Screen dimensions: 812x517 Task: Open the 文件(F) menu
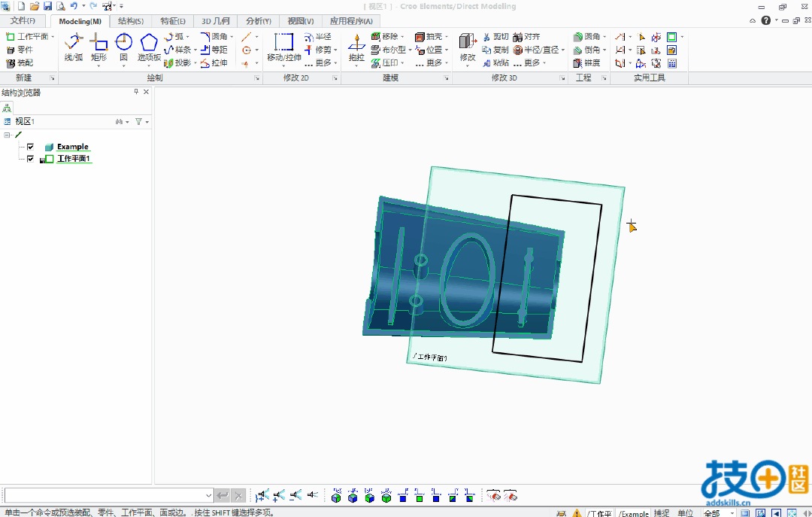coord(23,21)
